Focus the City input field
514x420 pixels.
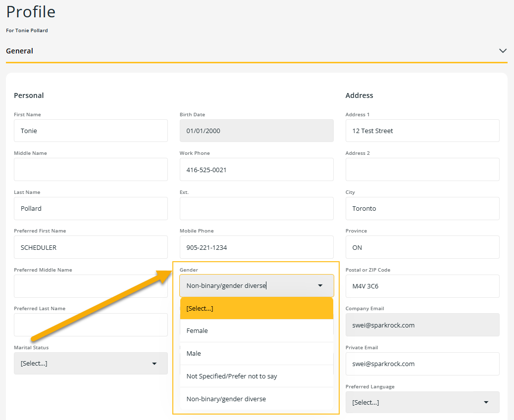point(422,208)
